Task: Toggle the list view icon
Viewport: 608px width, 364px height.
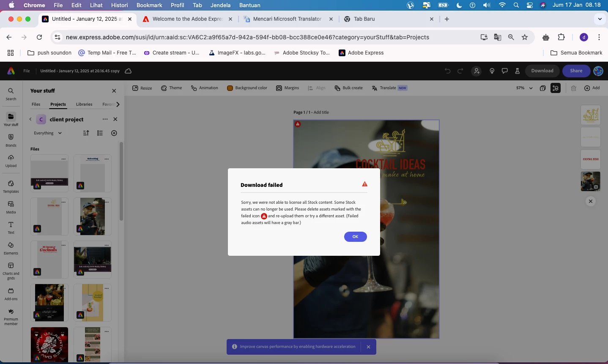Action: point(100,133)
